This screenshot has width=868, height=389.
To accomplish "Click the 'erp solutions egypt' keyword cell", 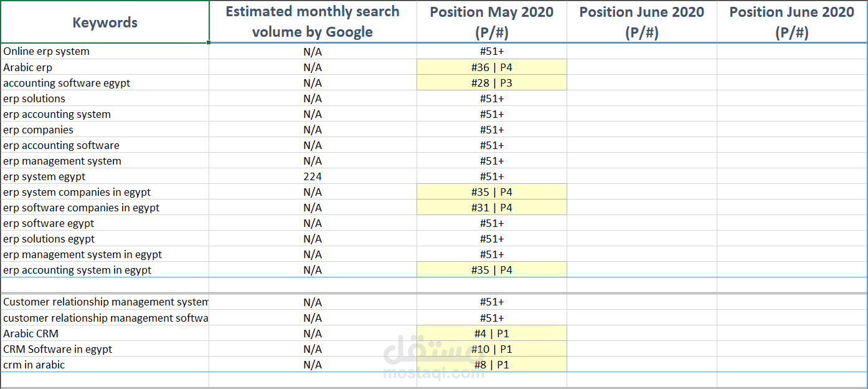I will click(x=105, y=239).
